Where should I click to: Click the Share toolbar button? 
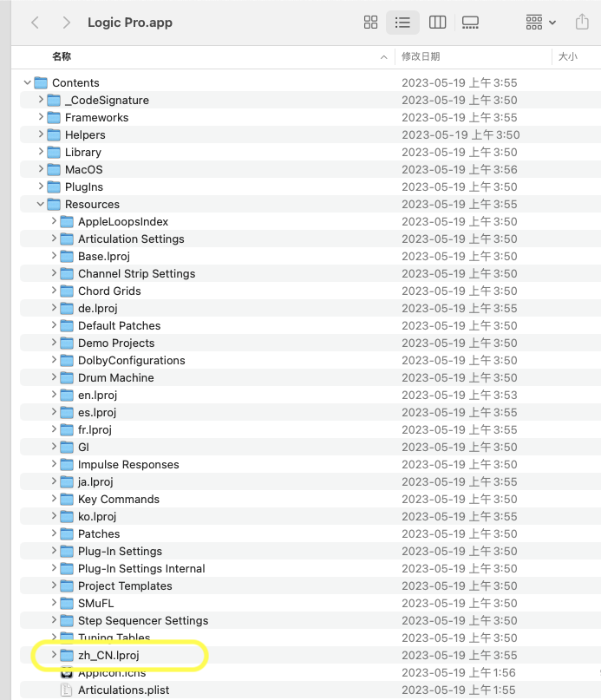coord(582,22)
